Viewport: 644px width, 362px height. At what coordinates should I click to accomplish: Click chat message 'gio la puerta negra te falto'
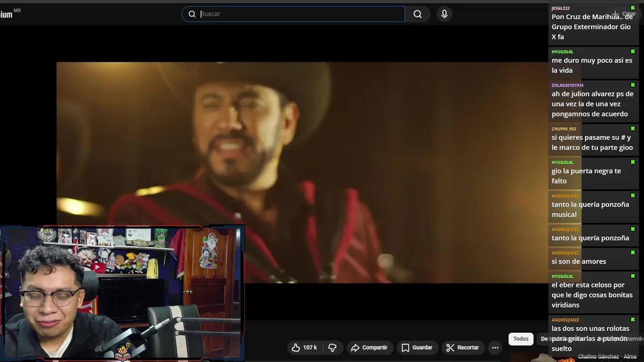pos(586,176)
